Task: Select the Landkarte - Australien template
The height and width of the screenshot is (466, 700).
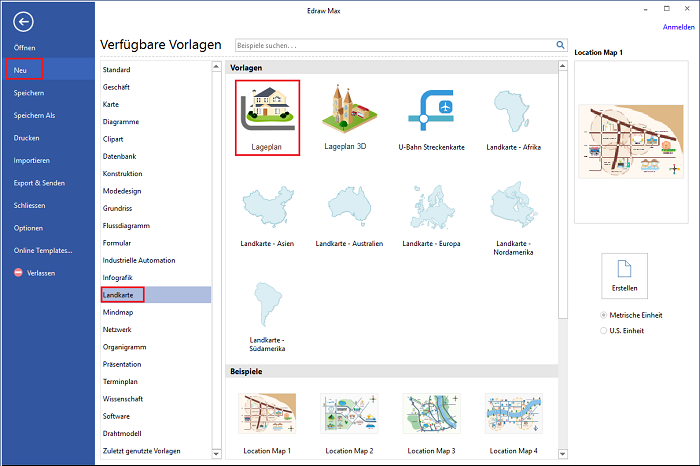Action: click(x=350, y=206)
